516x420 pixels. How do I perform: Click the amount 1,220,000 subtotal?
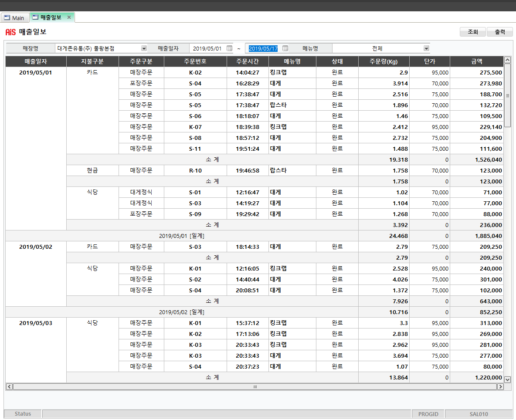click(x=489, y=378)
